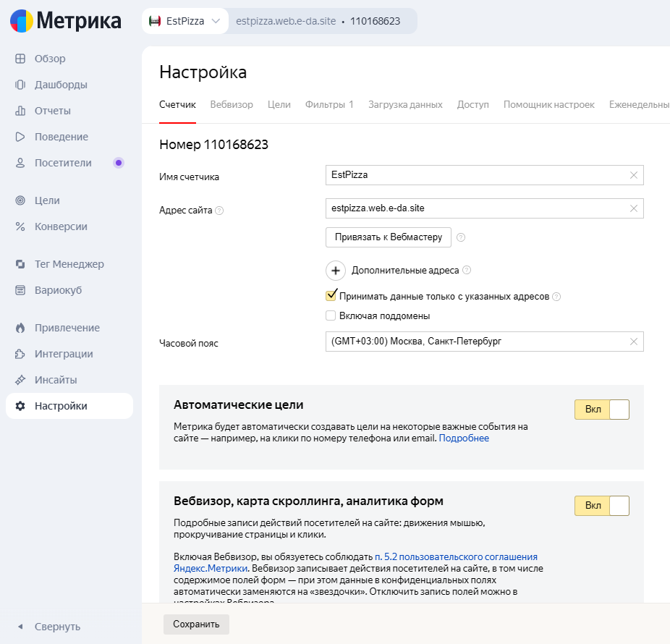Clear the Часовой пояс field
This screenshot has height=644, width=670.
(x=634, y=342)
